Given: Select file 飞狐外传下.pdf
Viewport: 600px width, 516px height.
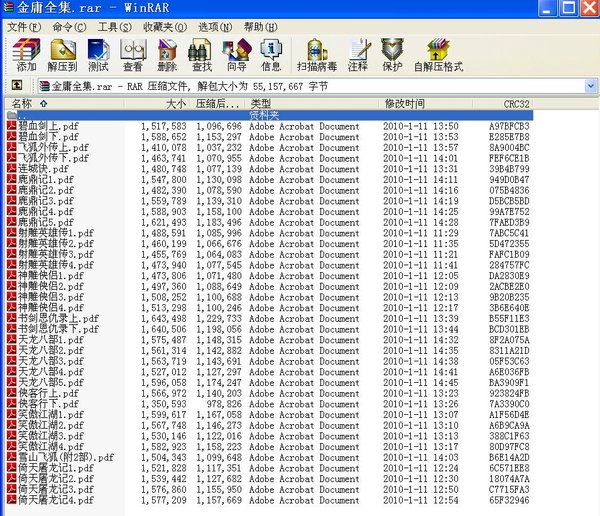Looking at the screenshot, I should [54, 158].
